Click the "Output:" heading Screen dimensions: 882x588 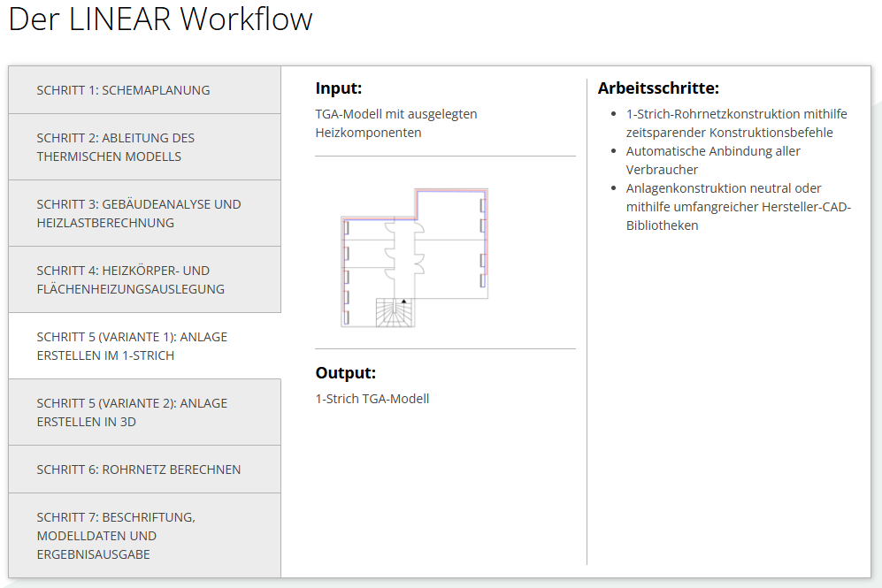coord(345,373)
